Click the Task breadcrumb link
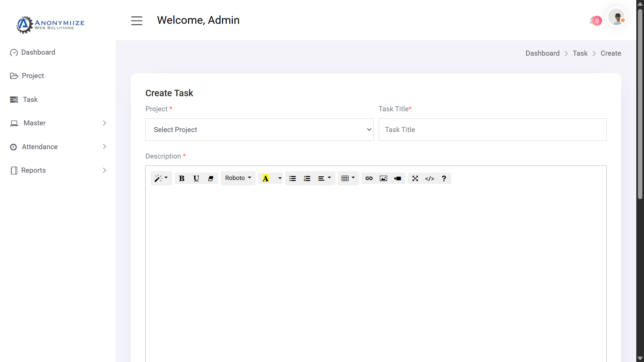Viewport: 644px width, 362px height. [580, 53]
